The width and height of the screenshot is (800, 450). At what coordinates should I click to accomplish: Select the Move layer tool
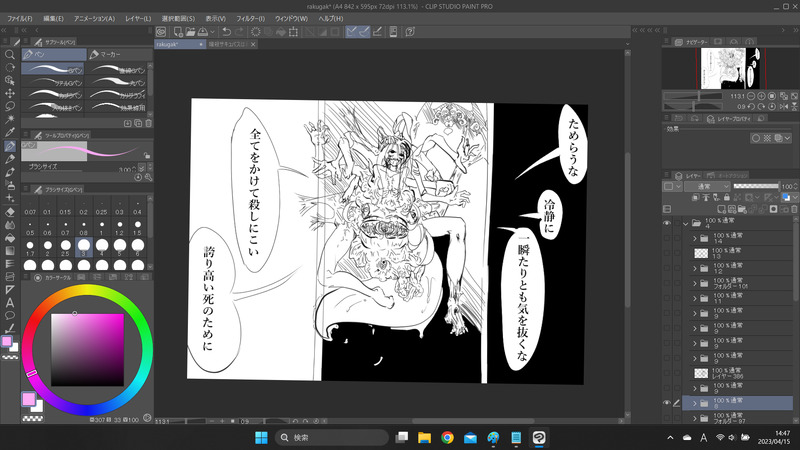9,93
